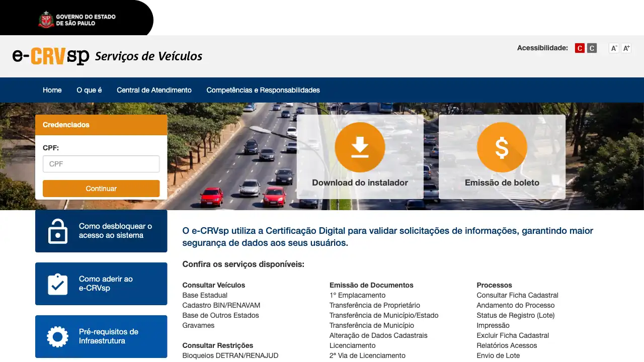Click the Credenciados panel header
The image size is (644, 362).
pyautogui.click(x=101, y=125)
